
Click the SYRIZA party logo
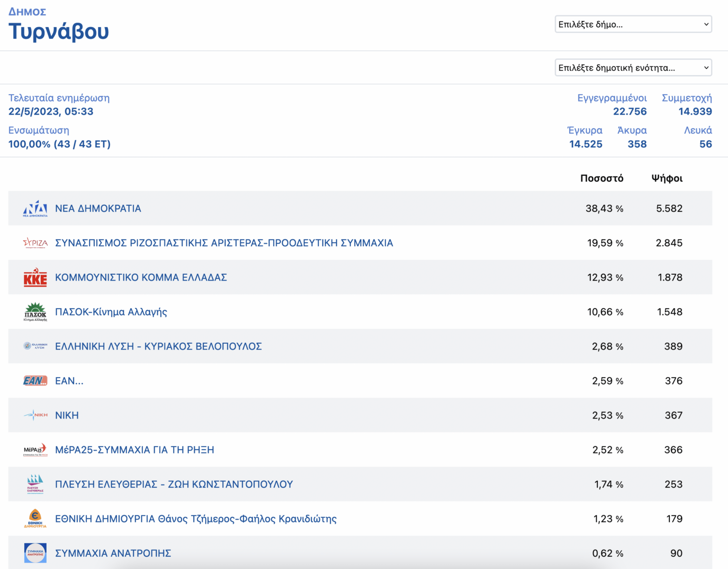point(35,243)
